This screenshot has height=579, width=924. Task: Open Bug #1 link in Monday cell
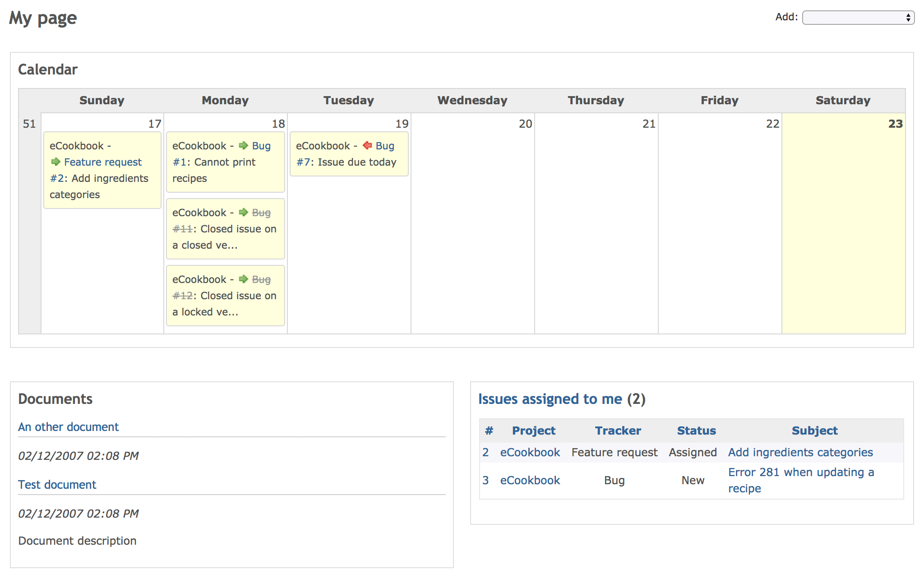coord(261,146)
